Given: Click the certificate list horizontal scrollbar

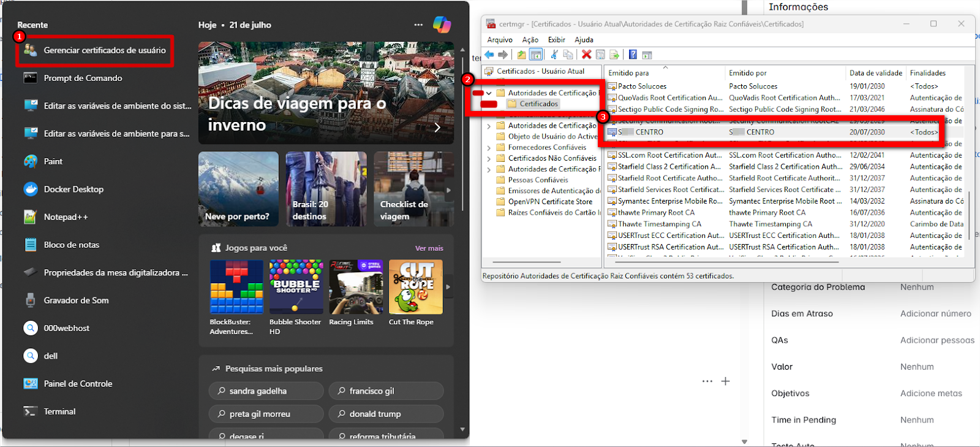Looking at the screenshot, I should [x=723, y=262].
